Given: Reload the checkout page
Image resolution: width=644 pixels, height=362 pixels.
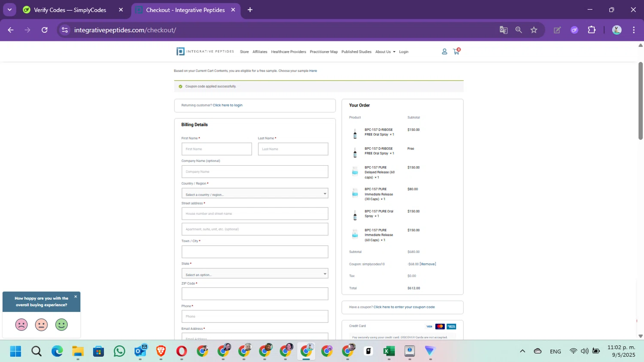Looking at the screenshot, I should [x=45, y=30].
